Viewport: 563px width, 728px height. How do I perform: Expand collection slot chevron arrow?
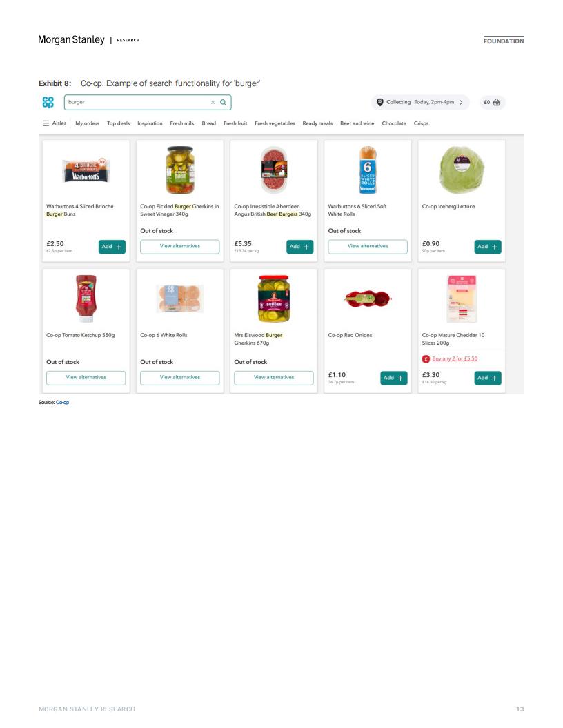point(461,103)
